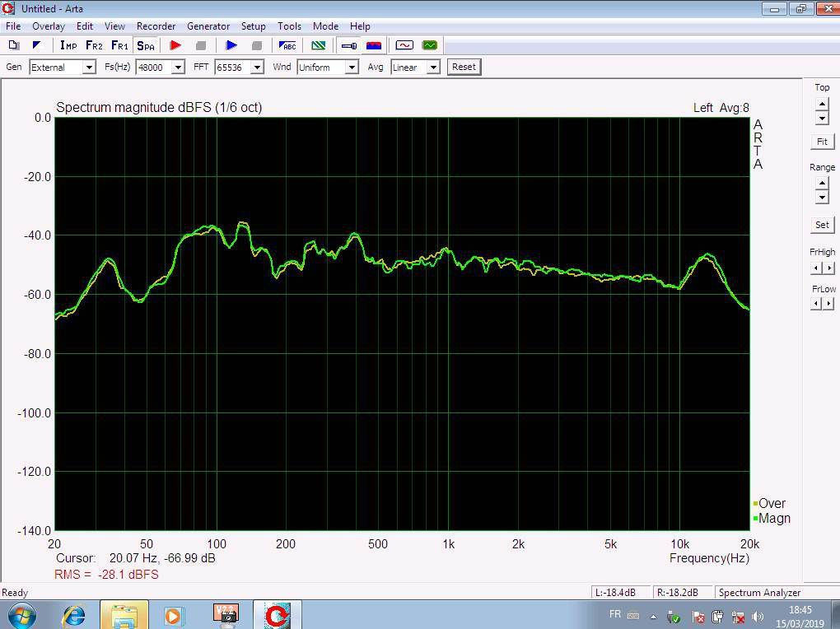Click the stop icon beside the blue play arrow
The height and width of the screenshot is (629, 840).
coord(257,45)
